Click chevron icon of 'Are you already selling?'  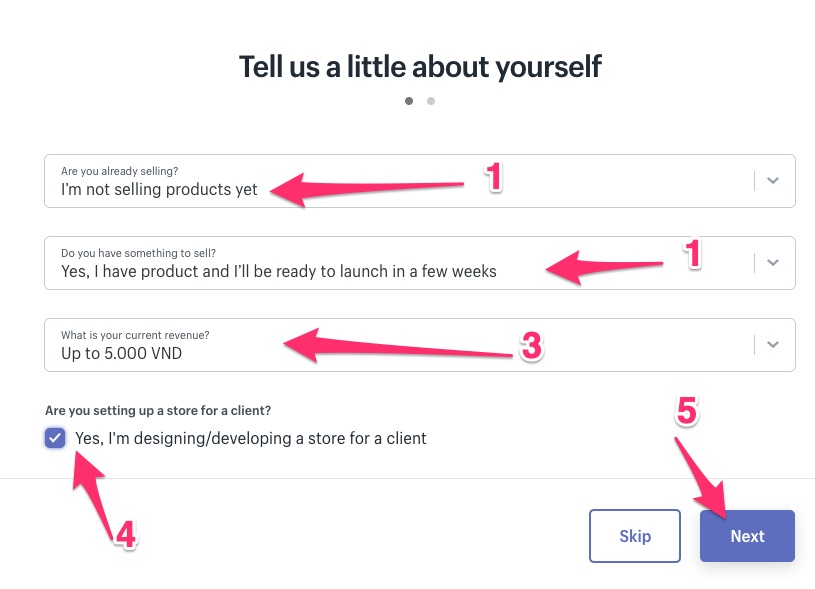[x=772, y=181]
